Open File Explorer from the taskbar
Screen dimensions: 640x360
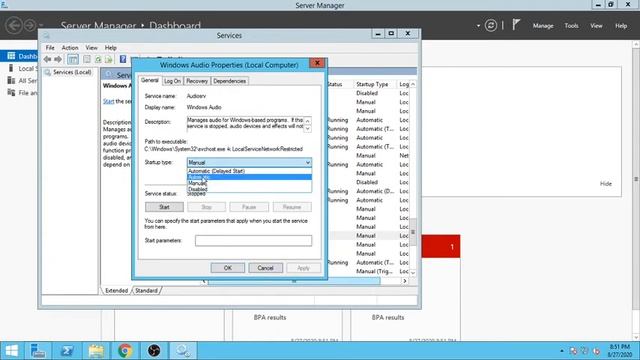(96, 351)
